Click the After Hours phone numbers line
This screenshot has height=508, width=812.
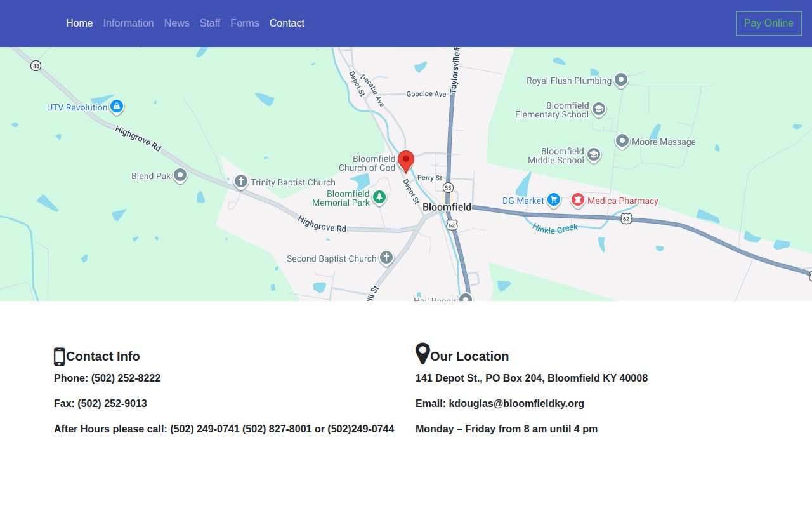click(x=224, y=429)
